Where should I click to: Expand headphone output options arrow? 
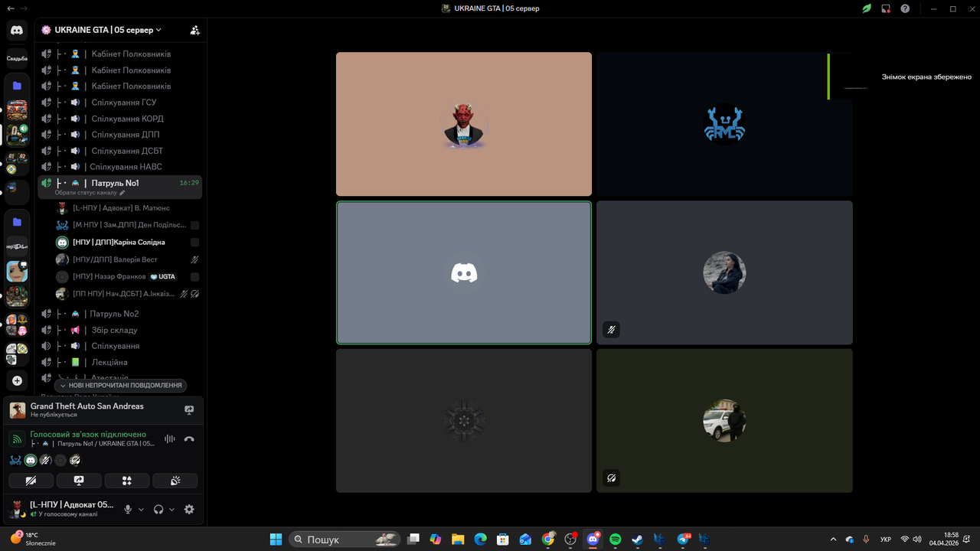171,509
